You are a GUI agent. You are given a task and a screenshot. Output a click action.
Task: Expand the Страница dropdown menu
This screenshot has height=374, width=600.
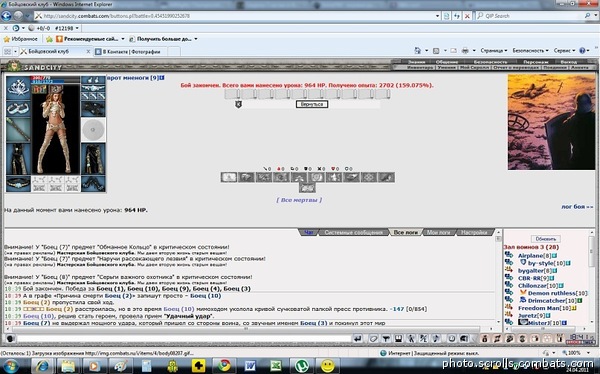click(494, 51)
